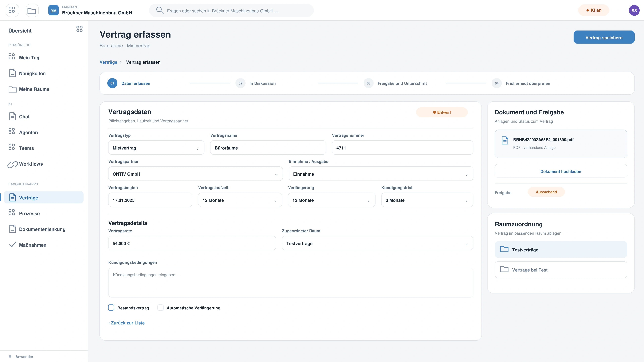The image size is (644, 362).
Task: Click the Chat sidebar icon
Action: pyautogui.click(x=13, y=116)
